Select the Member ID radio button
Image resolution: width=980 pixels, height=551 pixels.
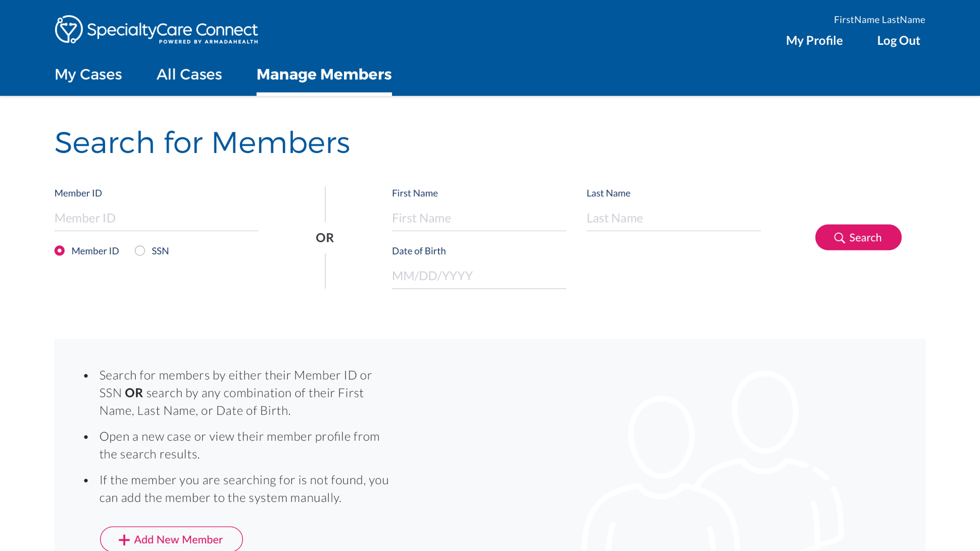pos(60,251)
